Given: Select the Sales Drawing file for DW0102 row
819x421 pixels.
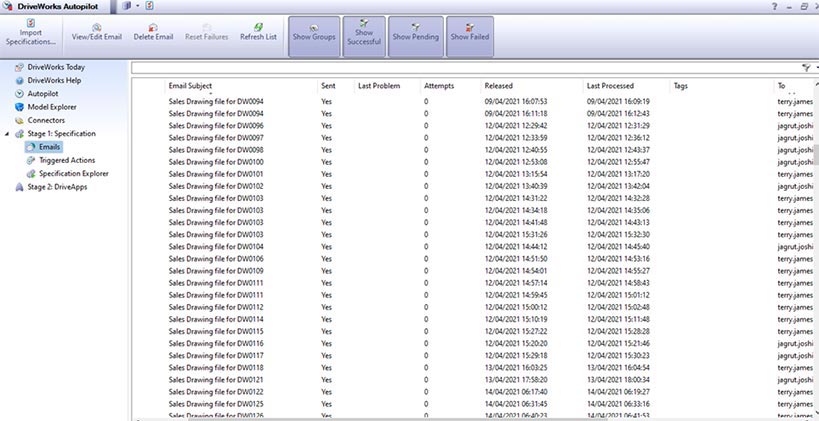Looking at the screenshot, I should pos(473,186).
